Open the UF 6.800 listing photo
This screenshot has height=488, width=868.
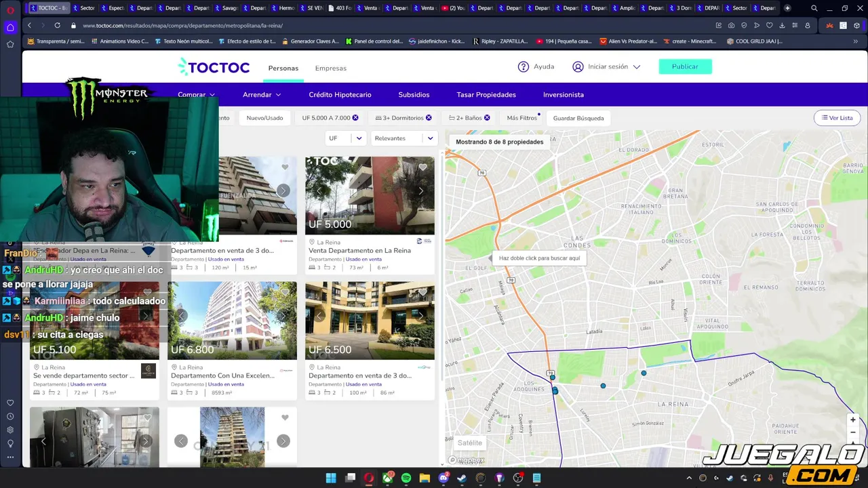click(232, 321)
